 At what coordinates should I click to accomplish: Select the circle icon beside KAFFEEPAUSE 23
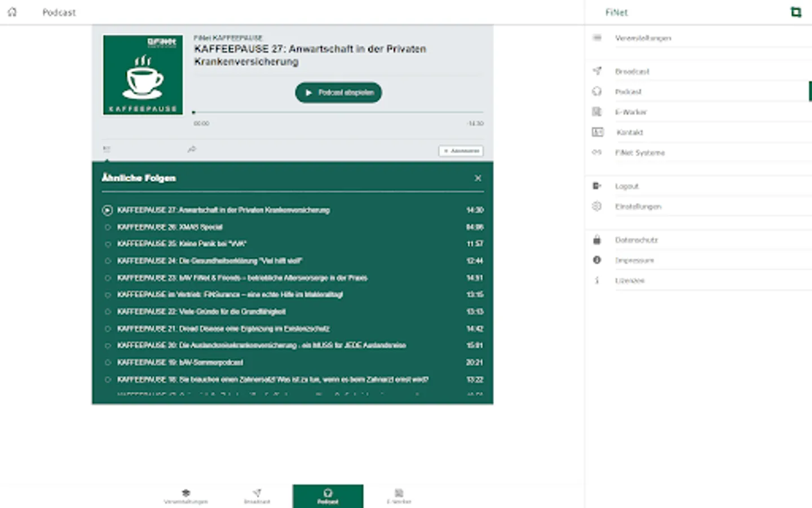[107, 278]
